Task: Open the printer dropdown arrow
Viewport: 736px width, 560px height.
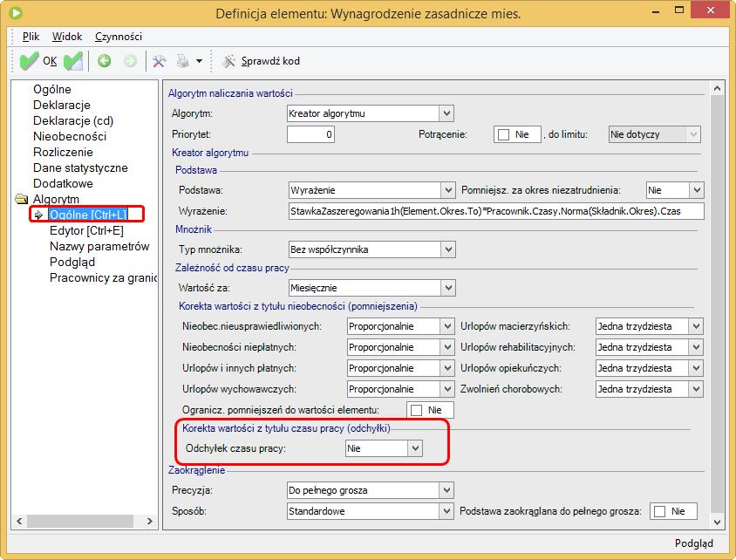Action: point(199,61)
